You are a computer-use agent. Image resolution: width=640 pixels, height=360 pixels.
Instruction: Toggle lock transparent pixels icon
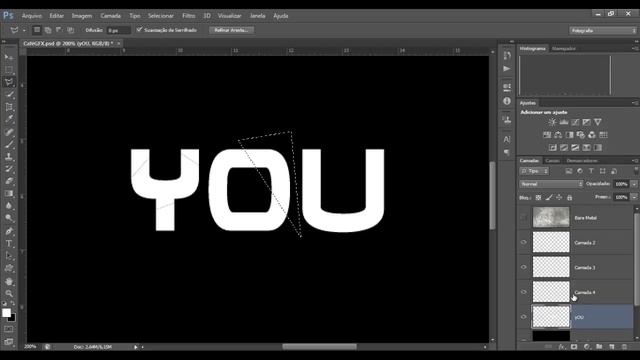point(538,198)
